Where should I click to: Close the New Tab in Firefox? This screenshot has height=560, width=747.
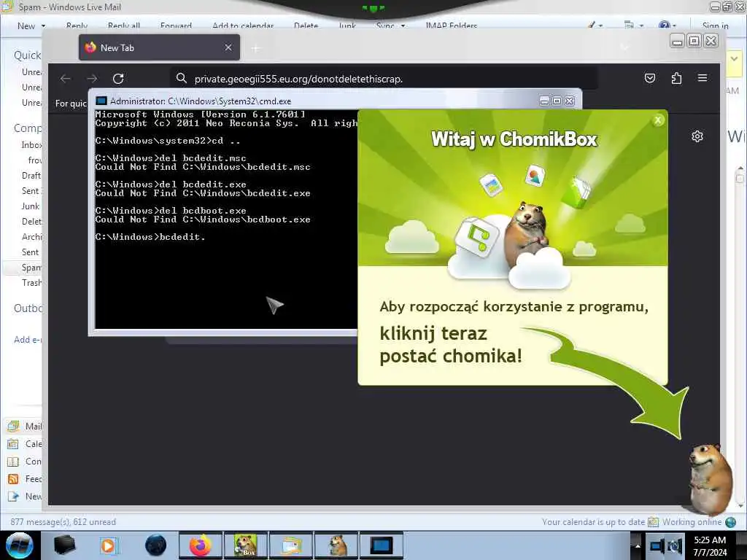coord(228,47)
